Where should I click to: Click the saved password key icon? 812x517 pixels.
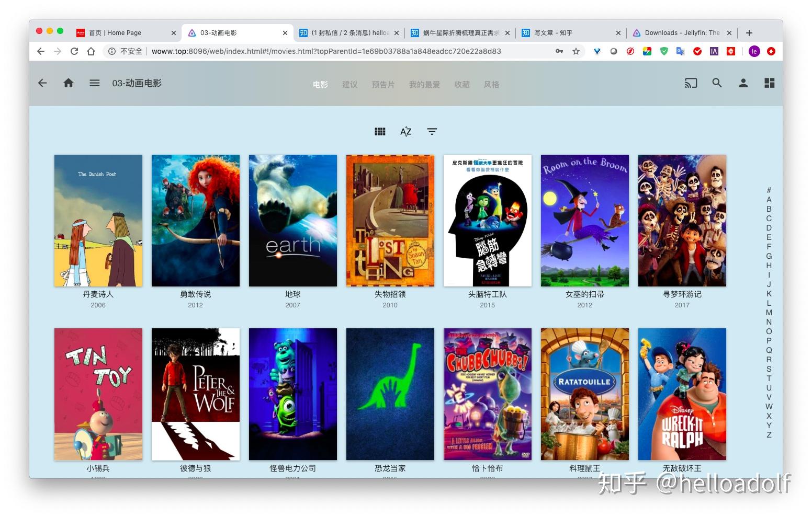(x=559, y=51)
